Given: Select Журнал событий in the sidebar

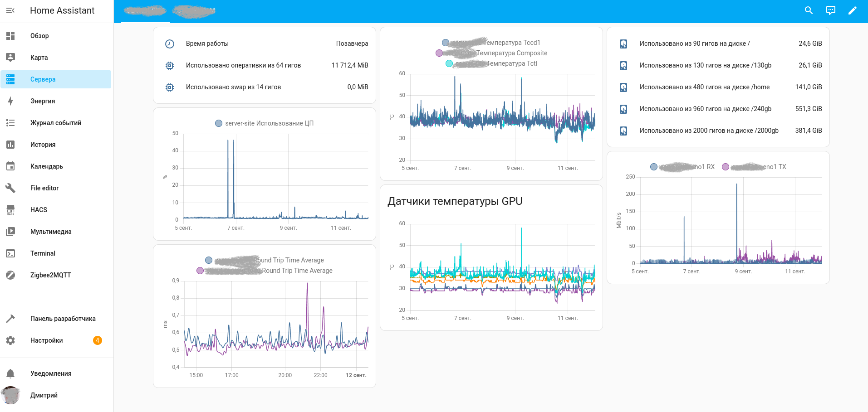Looking at the screenshot, I should pyautogui.click(x=56, y=123).
